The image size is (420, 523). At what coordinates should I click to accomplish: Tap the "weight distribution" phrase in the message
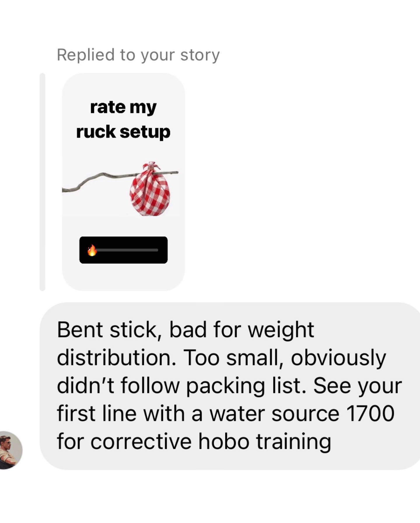pos(185,343)
